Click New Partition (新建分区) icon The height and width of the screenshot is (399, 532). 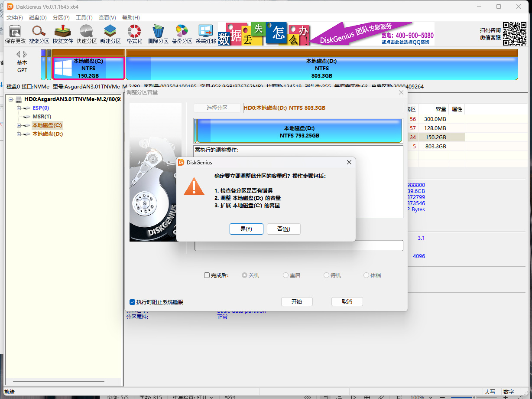[x=110, y=34]
